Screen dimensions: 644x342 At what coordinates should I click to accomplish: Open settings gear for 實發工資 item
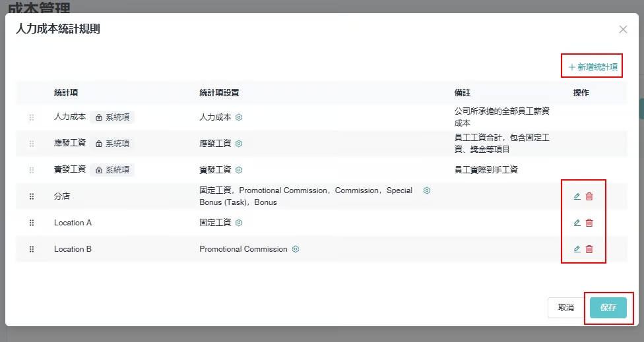[x=239, y=170]
